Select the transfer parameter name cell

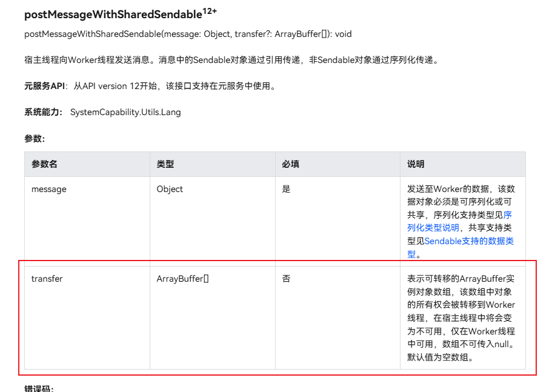point(47,279)
